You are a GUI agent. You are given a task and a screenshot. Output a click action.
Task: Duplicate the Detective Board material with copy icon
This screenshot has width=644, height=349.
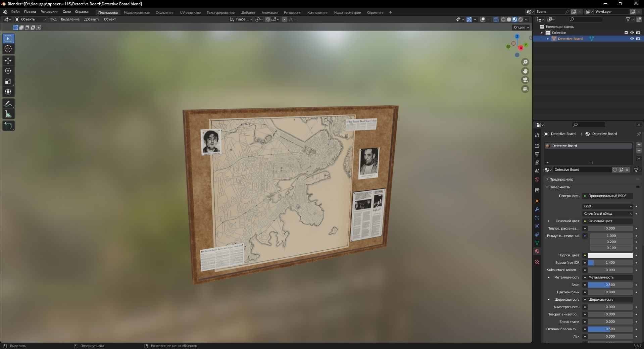click(x=621, y=170)
